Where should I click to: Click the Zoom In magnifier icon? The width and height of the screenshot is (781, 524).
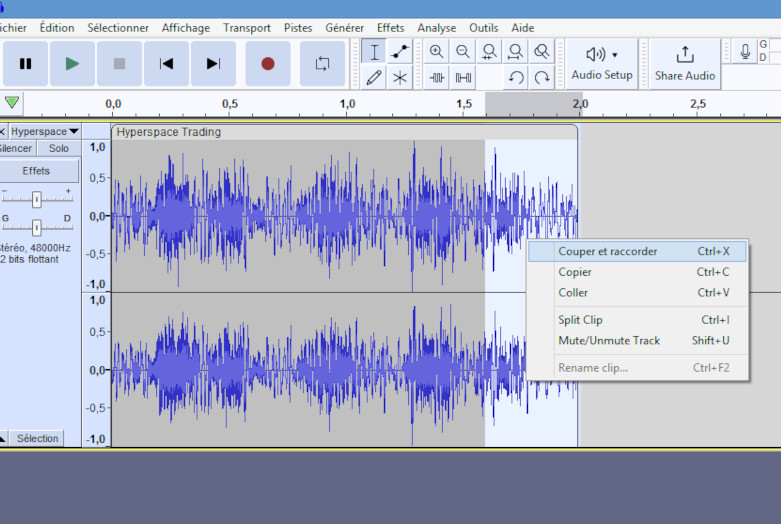coord(437,52)
